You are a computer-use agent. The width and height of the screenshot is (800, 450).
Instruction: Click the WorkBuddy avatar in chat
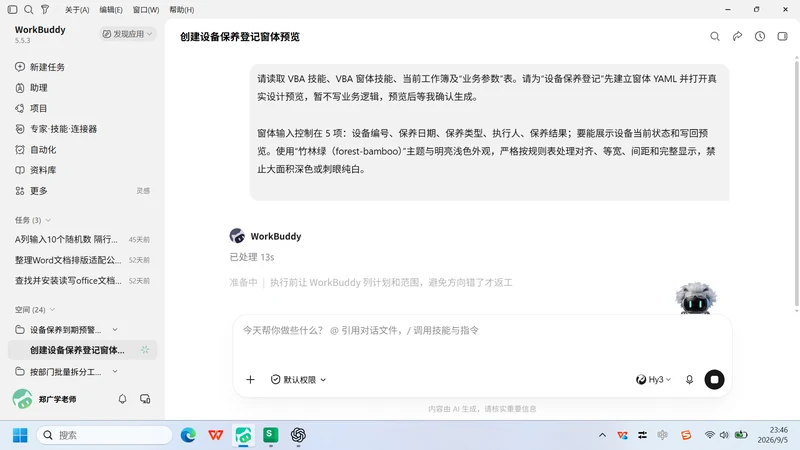pyautogui.click(x=237, y=236)
